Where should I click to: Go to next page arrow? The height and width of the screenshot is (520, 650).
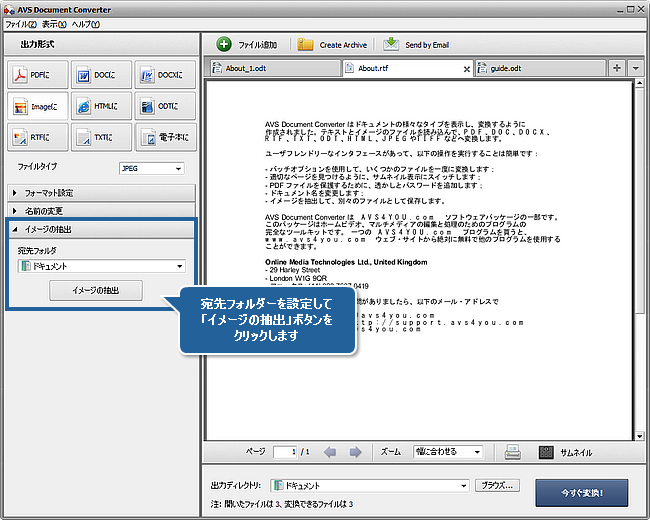click(355, 452)
